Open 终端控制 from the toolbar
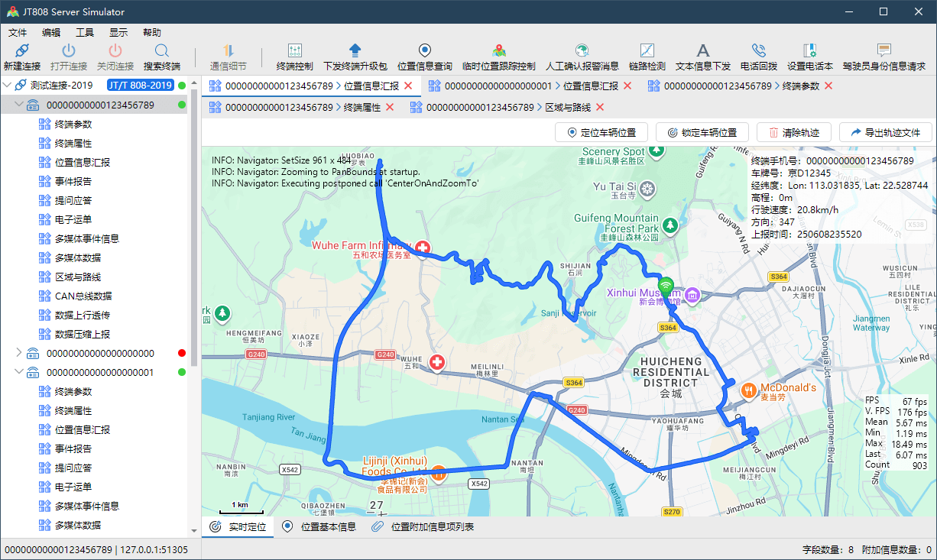 [294, 51]
